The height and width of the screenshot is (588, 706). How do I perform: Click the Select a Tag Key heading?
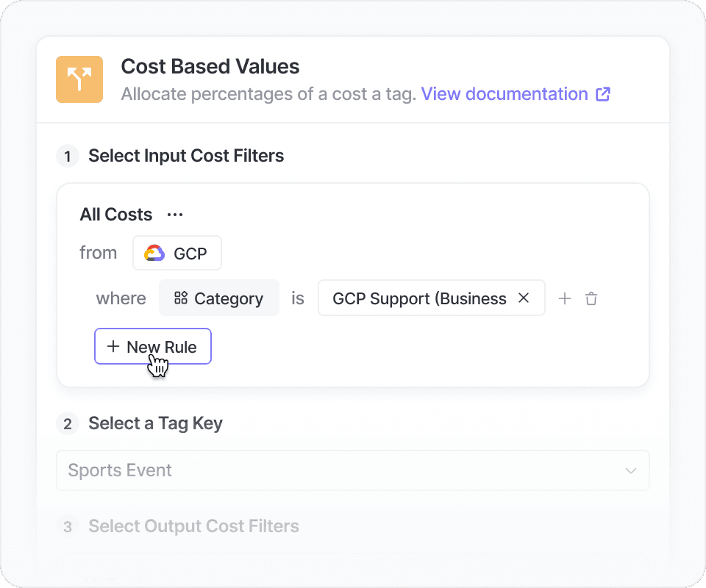coord(155,423)
